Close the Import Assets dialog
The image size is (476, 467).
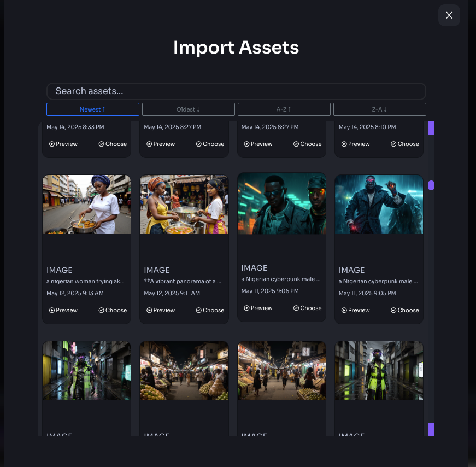point(449,15)
